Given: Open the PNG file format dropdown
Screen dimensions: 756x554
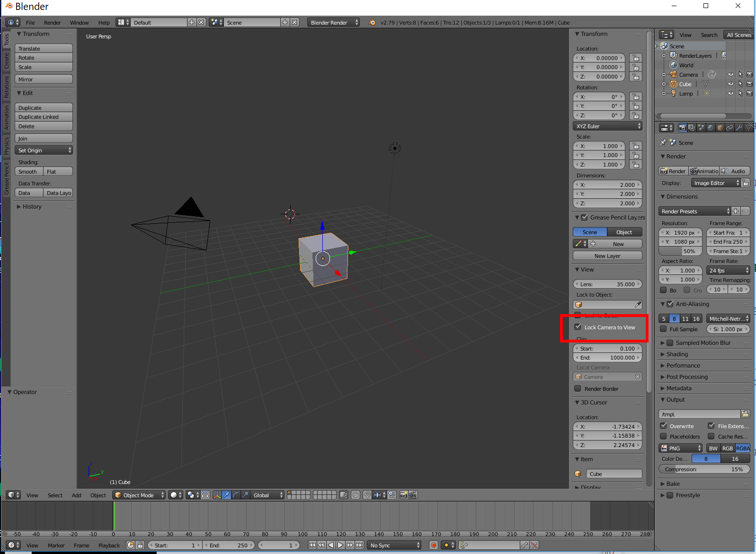Looking at the screenshot, I should click(x=681, y=448).
